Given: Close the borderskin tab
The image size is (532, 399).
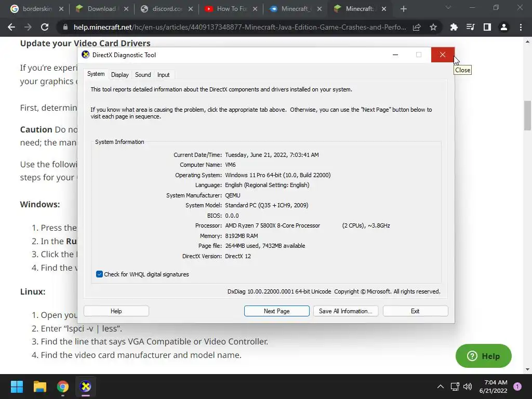Looking at the screenshot, I should [61, 9].
